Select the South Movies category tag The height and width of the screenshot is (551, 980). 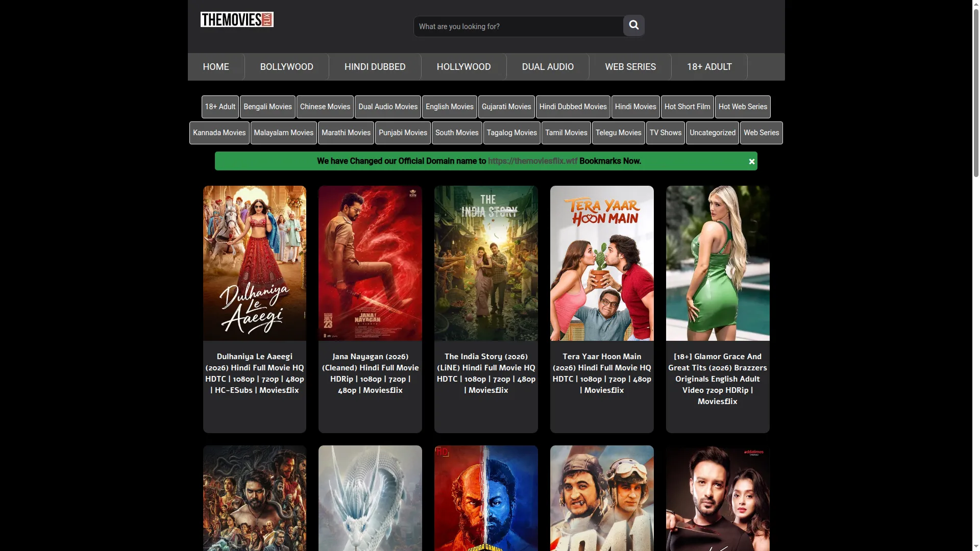point(457,133)
